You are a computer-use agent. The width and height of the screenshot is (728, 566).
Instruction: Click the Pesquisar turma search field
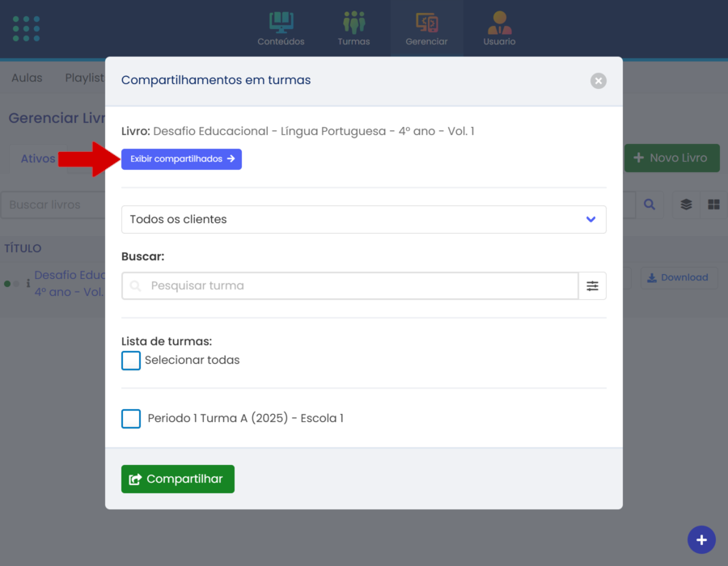(356, 285)
